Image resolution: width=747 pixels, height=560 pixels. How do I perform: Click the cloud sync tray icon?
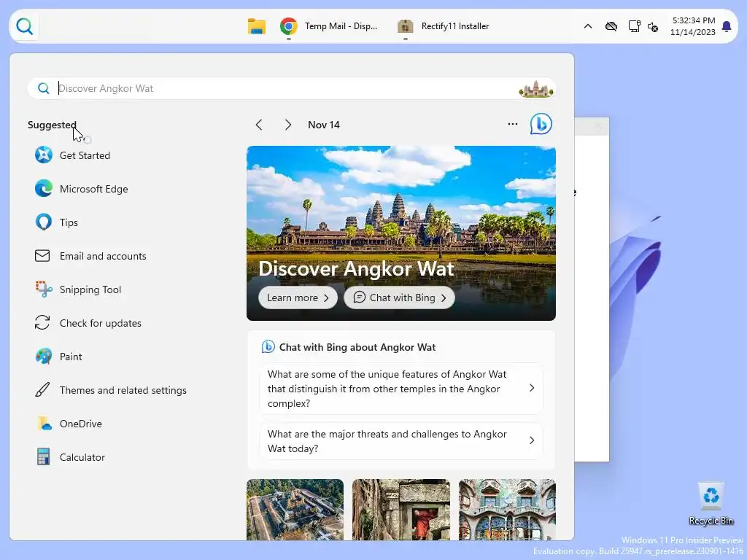[611, 26]
